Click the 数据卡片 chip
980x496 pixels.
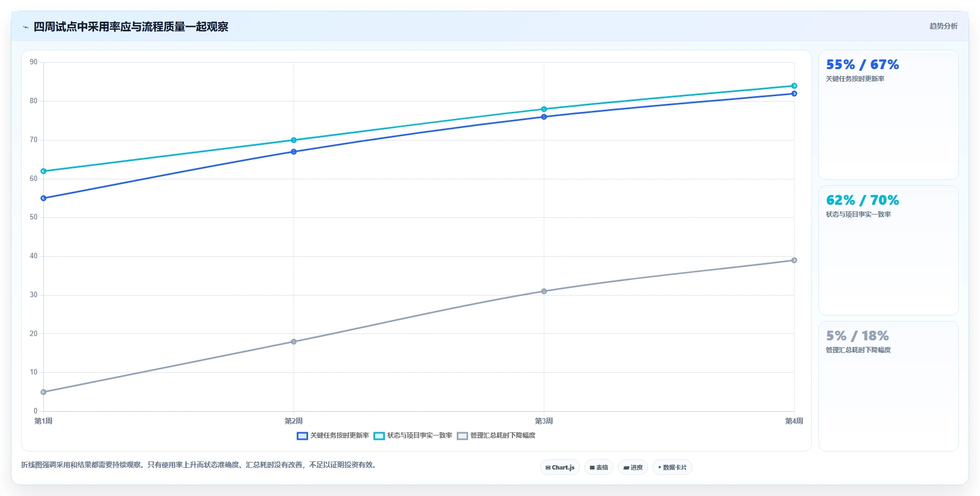click(x=672, y=467)
